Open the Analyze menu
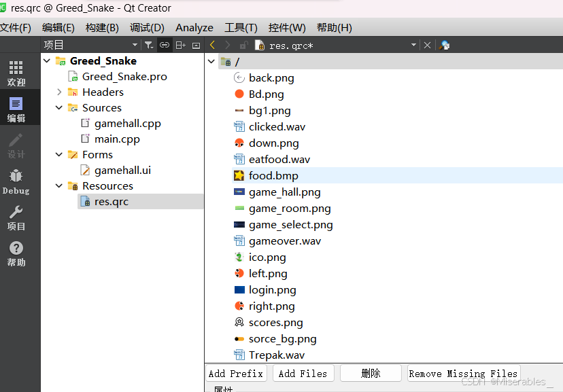Image resolution: width=563 pixels, height=392 pixels. (x=194, y=28)
